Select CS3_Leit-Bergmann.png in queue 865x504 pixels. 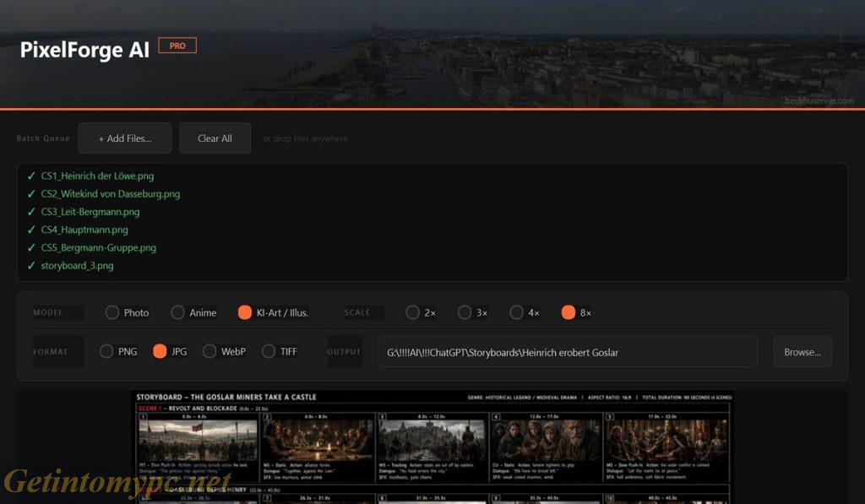click(90, 212)
